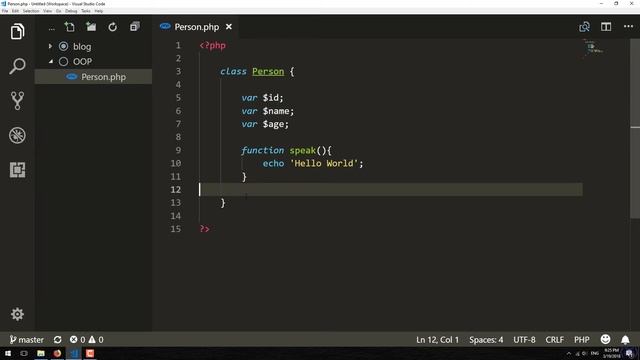The width and height of the screenshot is (640, 360).
Task: Open the Edit menu
Action: click(16, 11)
